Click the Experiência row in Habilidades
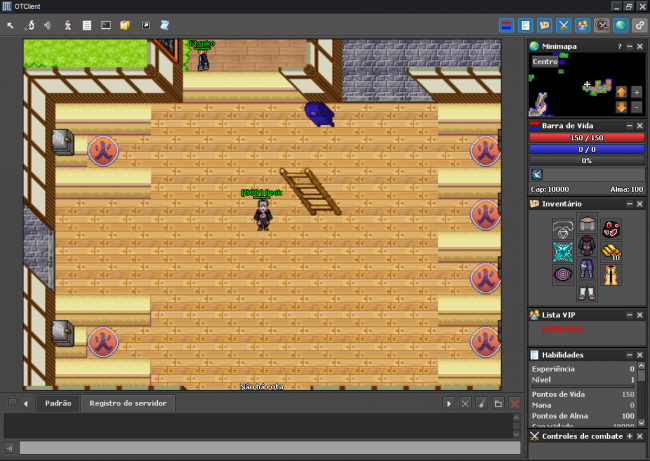The image size is (650, 461). point(583,369)
